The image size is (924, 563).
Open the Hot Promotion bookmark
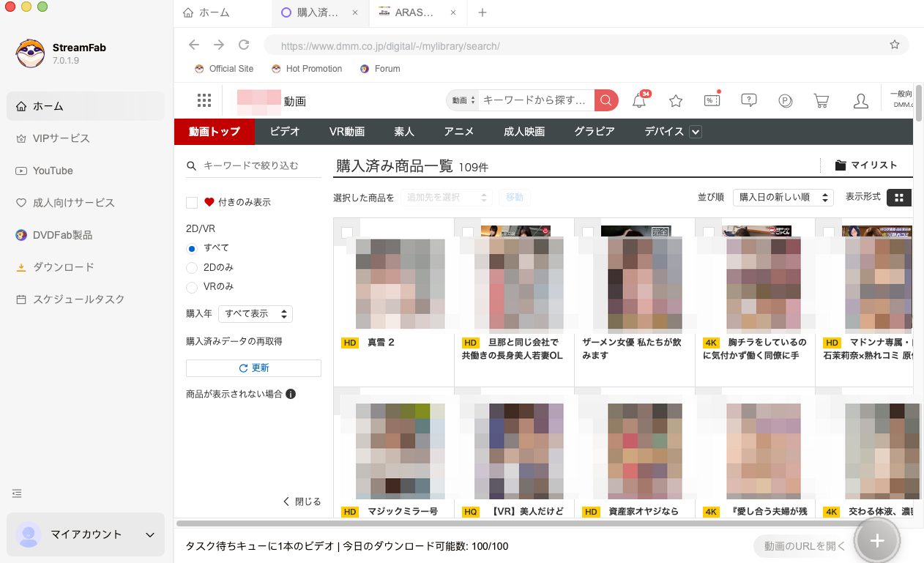coord(307,69)
